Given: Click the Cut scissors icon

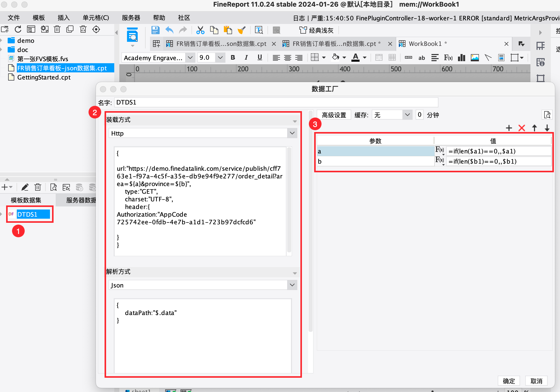Looking at the screenshot, I should click(x=200, y=30).
